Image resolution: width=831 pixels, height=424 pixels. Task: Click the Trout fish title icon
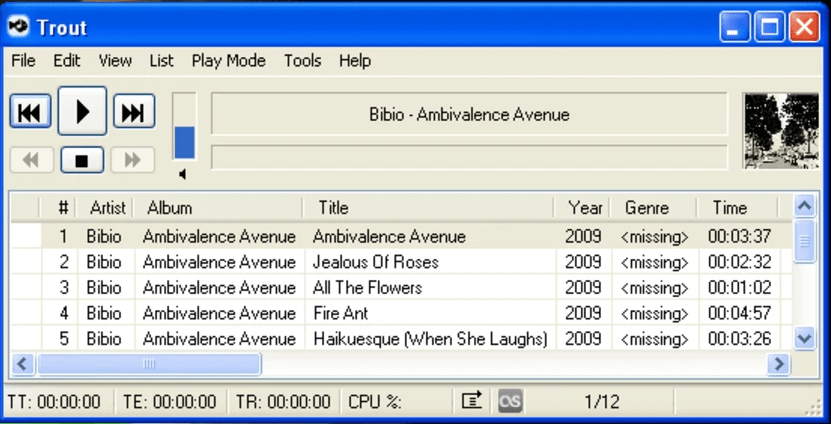click(x=19, y=26)
